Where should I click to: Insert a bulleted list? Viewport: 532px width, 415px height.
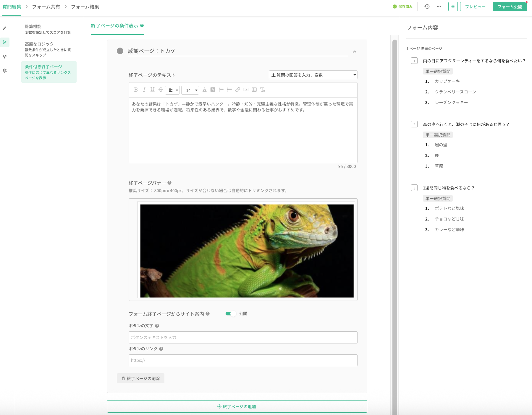(x=229, y=90)
